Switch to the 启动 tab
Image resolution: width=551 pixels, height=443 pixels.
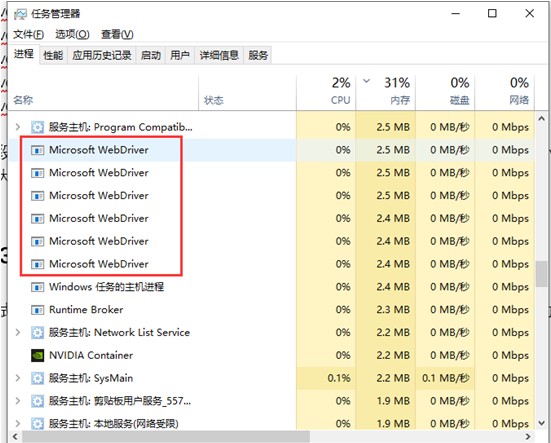151,56
